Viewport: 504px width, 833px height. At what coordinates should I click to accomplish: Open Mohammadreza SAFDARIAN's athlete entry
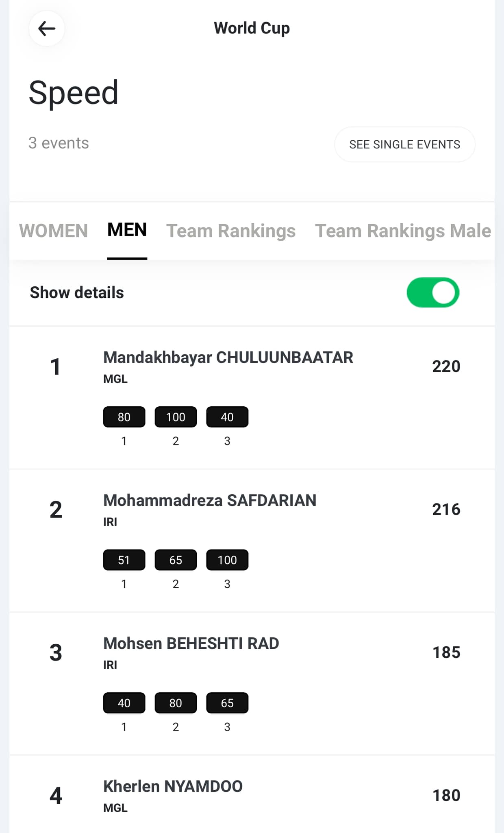click(210, 500)
